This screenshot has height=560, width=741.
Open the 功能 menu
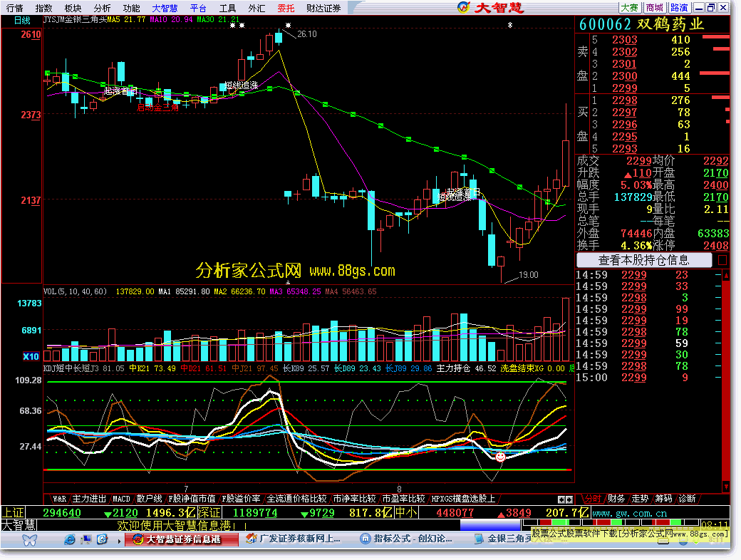tap(131, 8)
